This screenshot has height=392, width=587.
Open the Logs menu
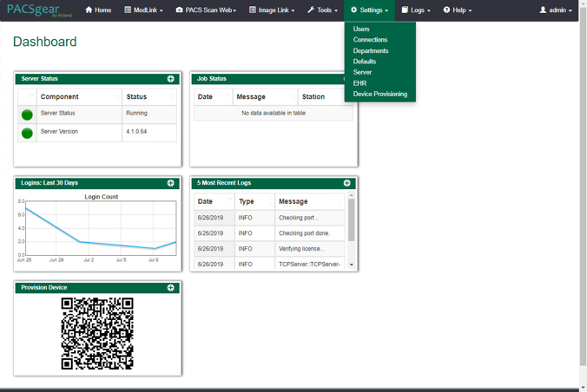click(416, 10)
